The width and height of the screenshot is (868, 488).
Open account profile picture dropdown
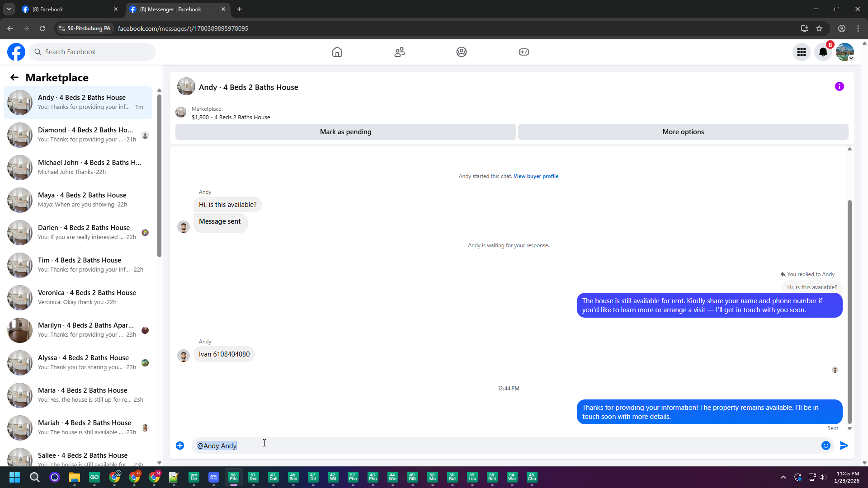pyautogui.click(x=844, y=52)
